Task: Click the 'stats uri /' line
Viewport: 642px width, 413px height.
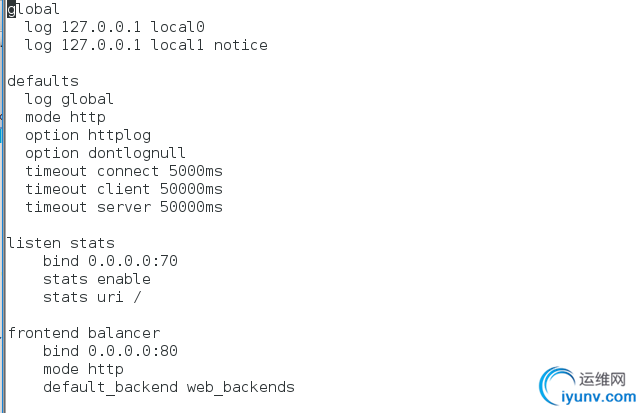Action: [92, 297]
